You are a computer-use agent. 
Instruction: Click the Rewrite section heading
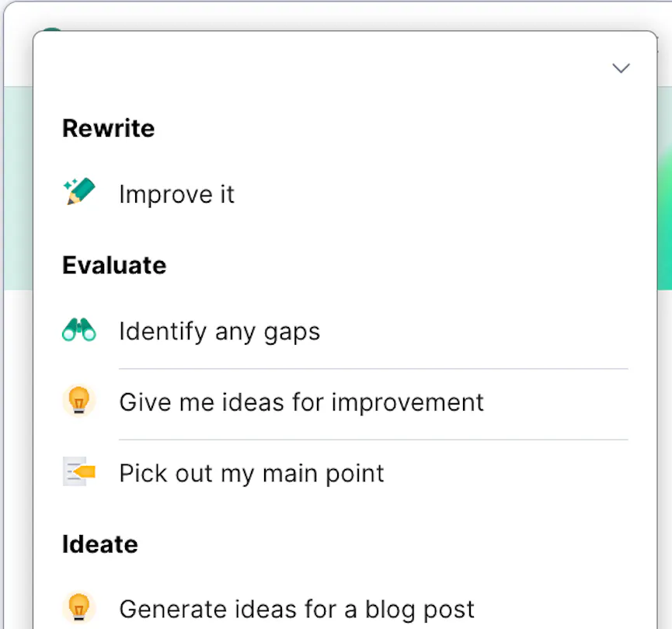109,128
